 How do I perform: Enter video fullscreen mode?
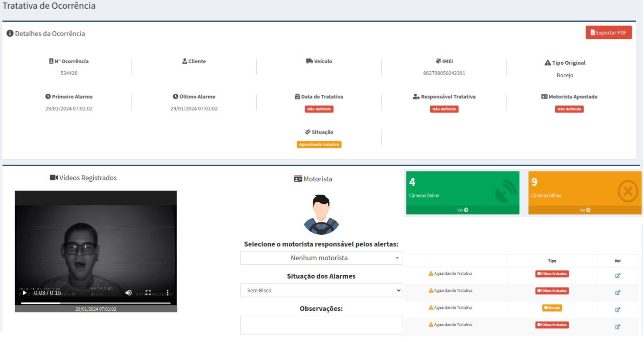click(x=148, y=293)
